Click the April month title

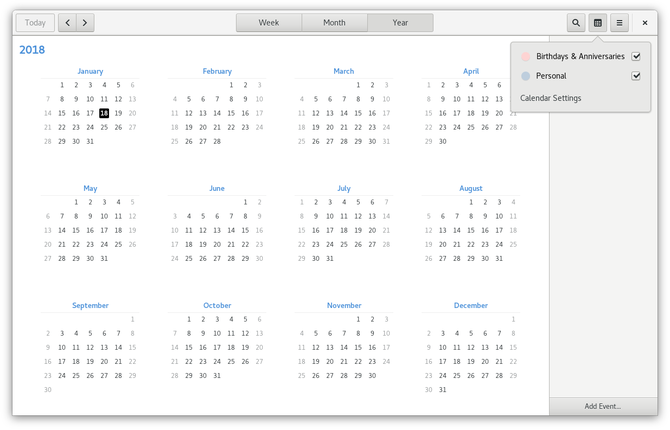pyautogui.click(x=471, y=71)
